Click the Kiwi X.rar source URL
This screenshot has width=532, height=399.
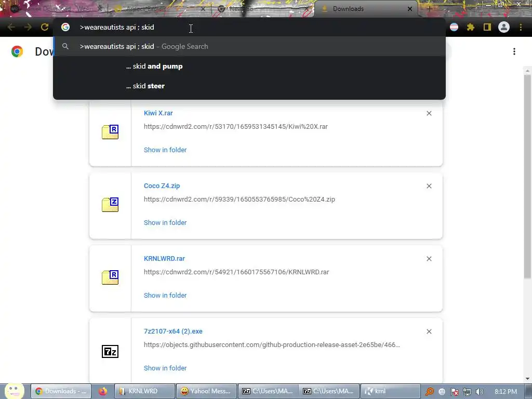tap(235, 127)
